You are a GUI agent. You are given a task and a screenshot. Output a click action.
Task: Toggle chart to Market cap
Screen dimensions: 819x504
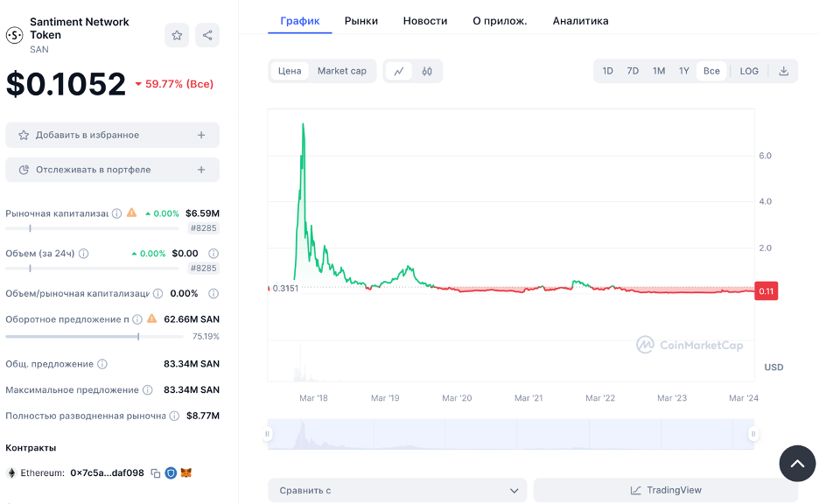click(342, 71)
